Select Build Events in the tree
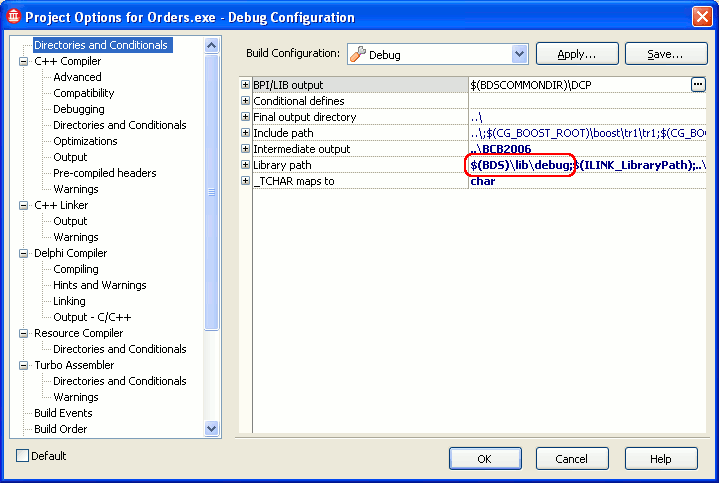 (x=63, y=413)
